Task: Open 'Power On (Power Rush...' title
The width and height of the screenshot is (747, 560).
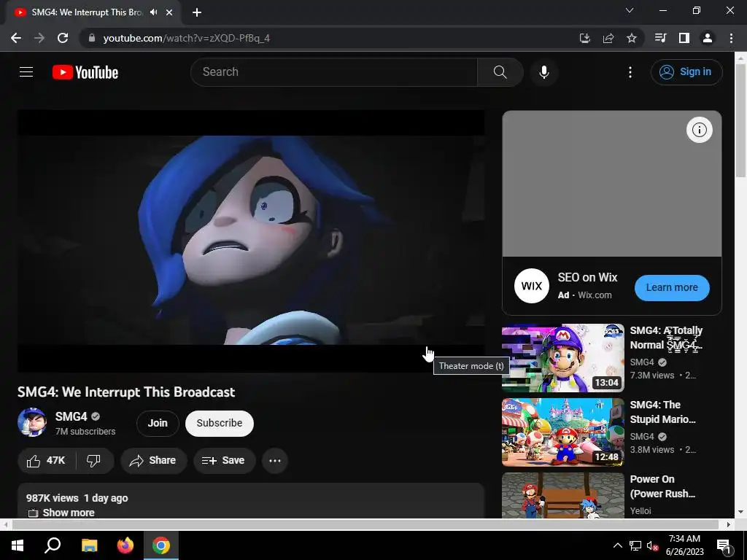Action: point(662,486)
